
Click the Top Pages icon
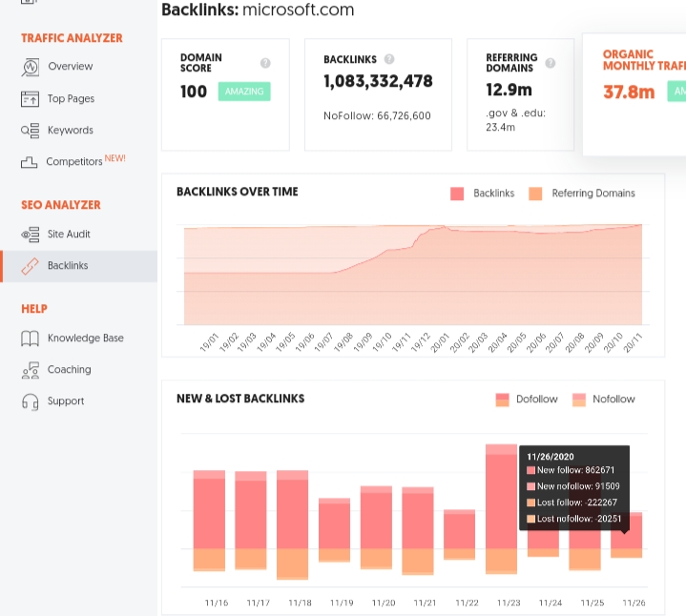(x=30, y=99)
